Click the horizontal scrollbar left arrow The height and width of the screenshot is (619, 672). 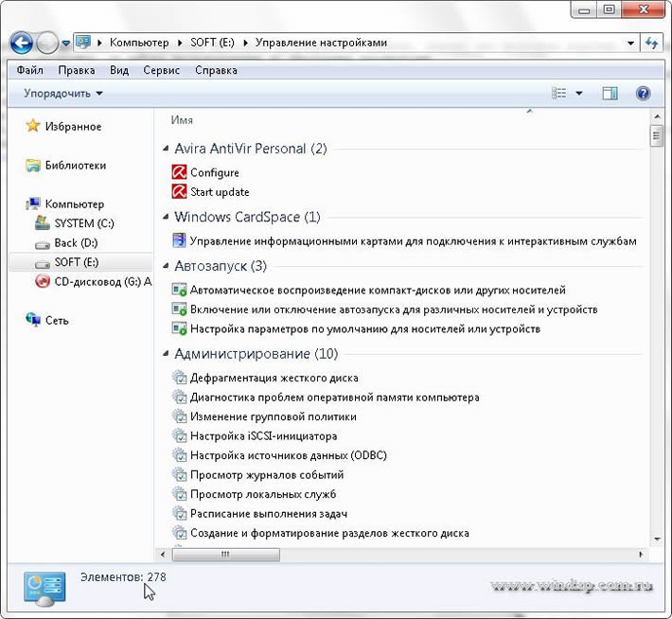pyautogui.click(x=163, y=555)
